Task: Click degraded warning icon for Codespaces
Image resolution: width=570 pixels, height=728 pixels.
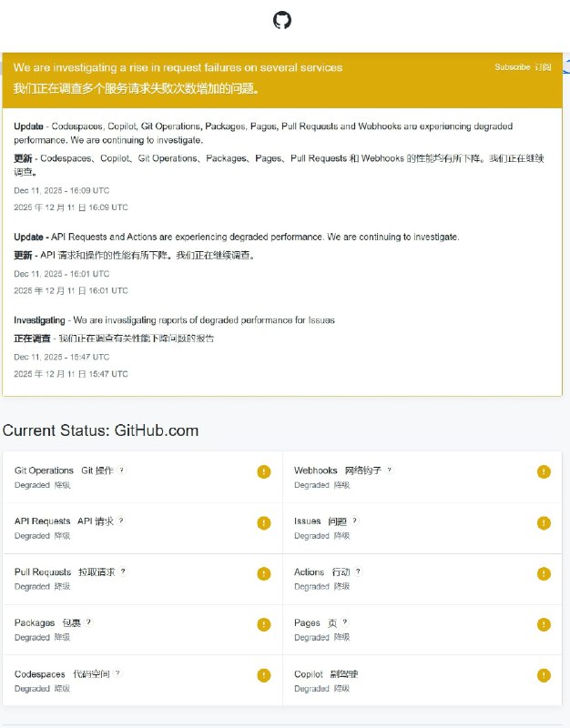Action: click(x=264, y=675)
